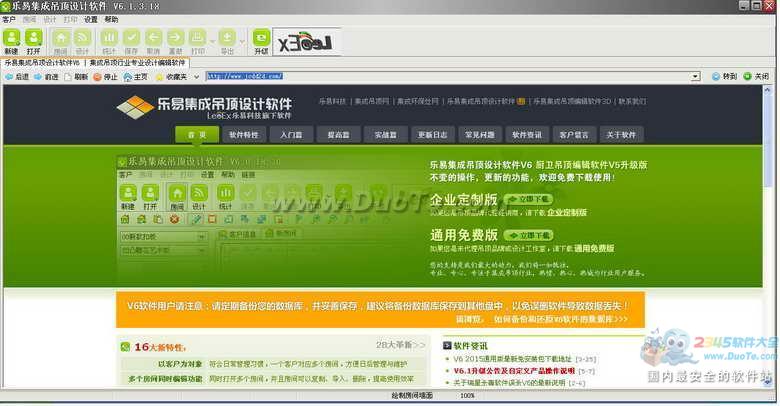This screenshot has width=780, height=406.
Task: Open the 设计 menu in menu bar
Action: point(50,19)
